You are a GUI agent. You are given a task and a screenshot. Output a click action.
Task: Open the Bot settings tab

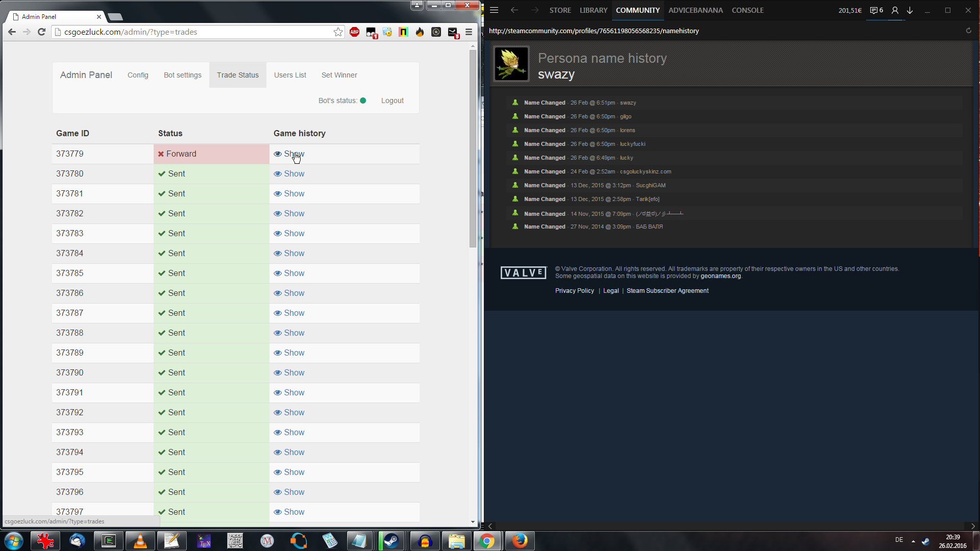tap(182, 75)
